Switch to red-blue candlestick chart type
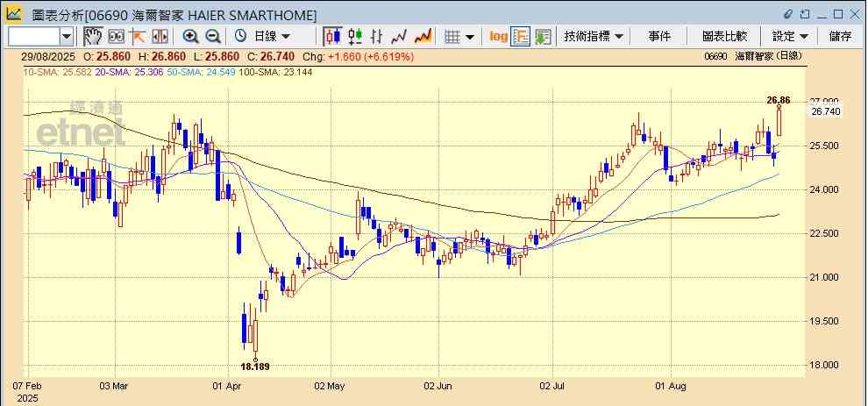 click(x=332, y=37)
